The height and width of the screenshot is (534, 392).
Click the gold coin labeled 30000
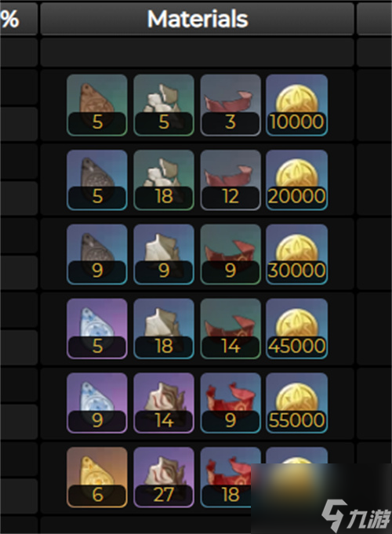click(297, 254)
